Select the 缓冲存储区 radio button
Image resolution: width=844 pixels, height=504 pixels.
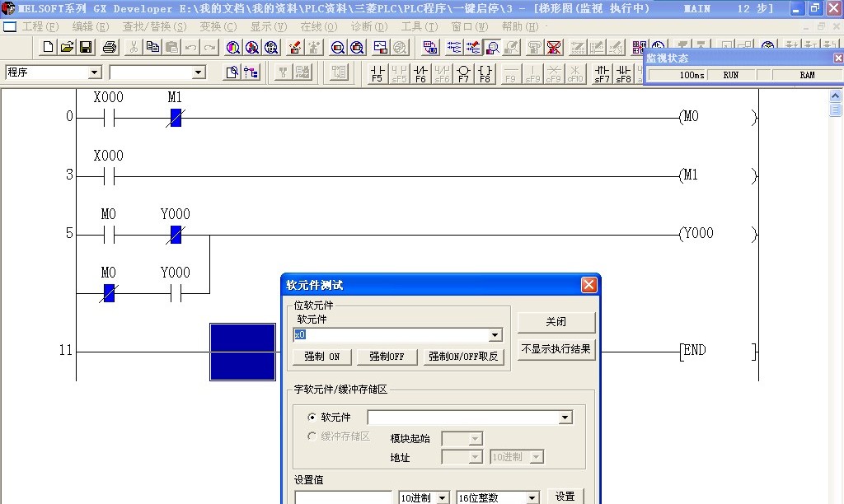coord(311,436)
